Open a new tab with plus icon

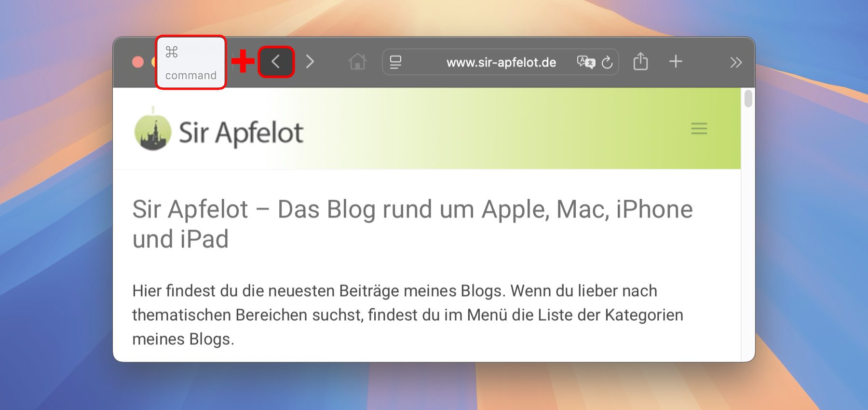(x=676, y=61)
